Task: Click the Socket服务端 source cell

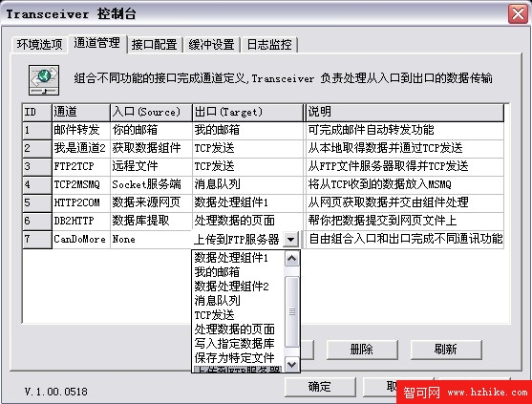Action: point(151,185)
